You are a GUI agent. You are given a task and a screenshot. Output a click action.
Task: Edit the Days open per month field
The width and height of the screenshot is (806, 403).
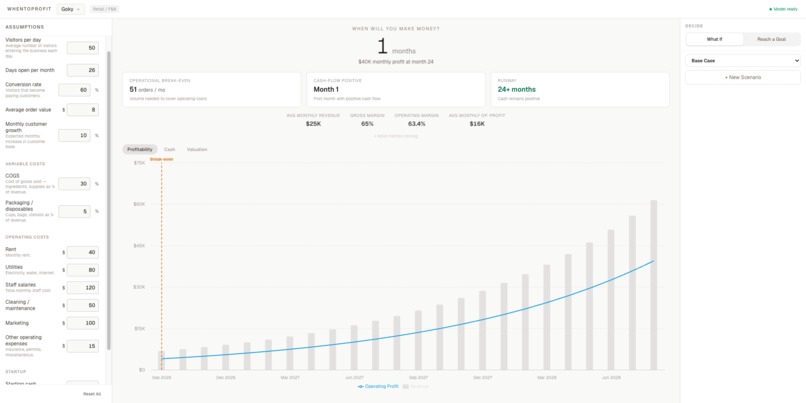83,70
